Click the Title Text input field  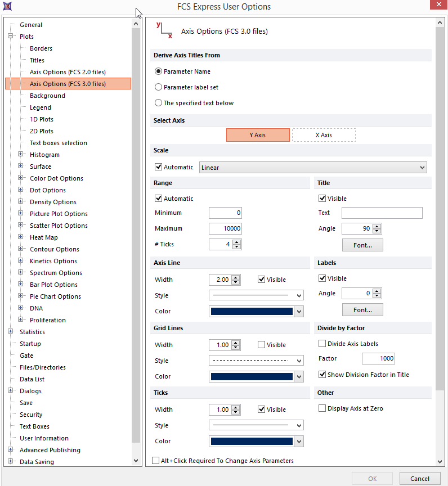click(x=382, y=213)
